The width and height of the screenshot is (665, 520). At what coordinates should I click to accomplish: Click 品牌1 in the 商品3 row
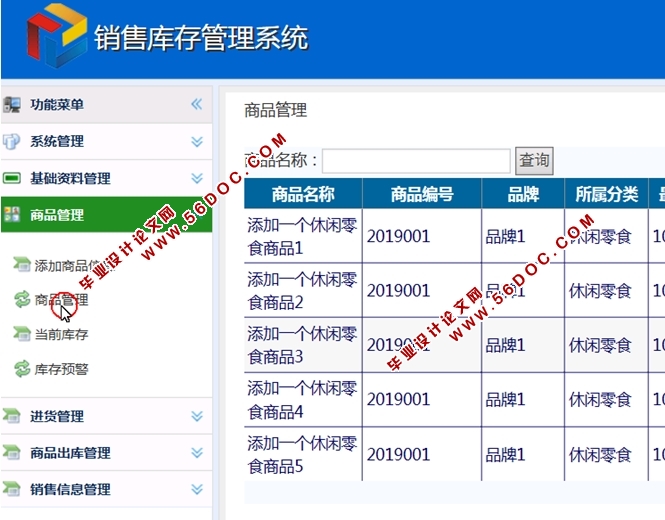505,345
